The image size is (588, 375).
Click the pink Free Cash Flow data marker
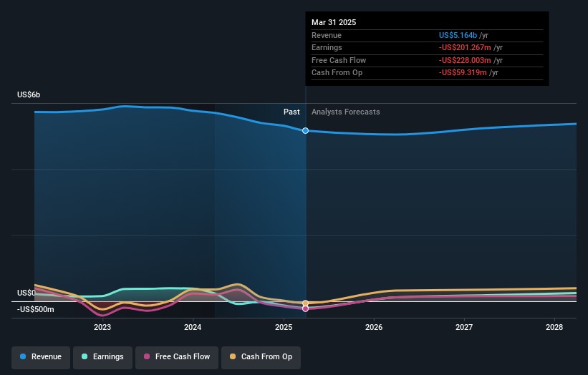tap(306, 308)
